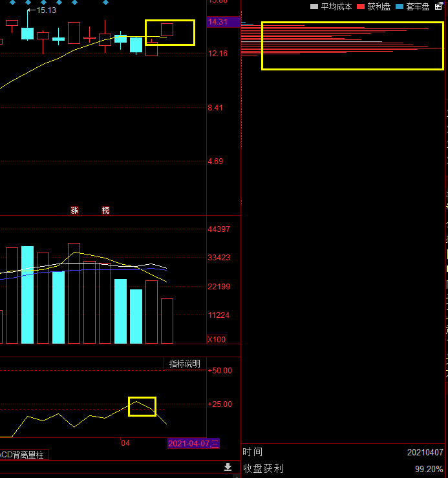Click the 04 month marker on time axis

[x=125, y=443]
